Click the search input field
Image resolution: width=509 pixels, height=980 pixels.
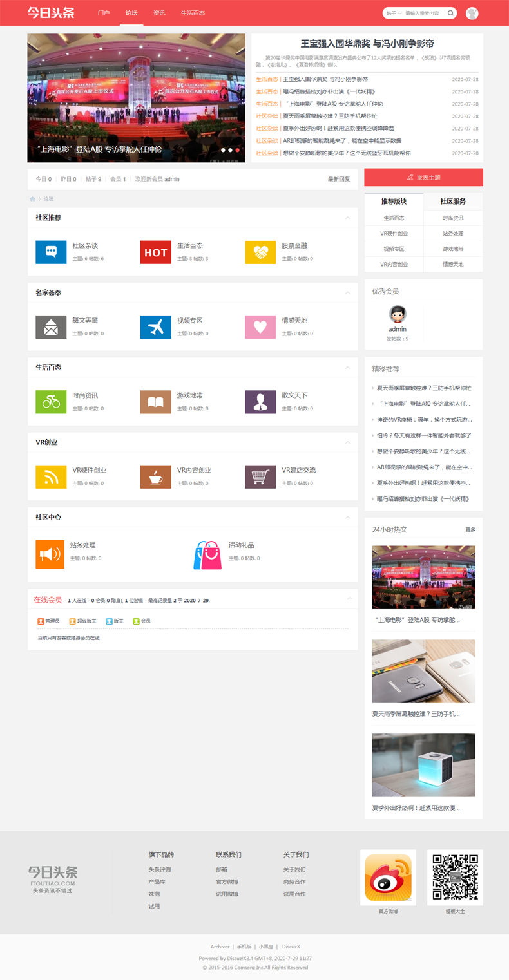click(424, 13)
